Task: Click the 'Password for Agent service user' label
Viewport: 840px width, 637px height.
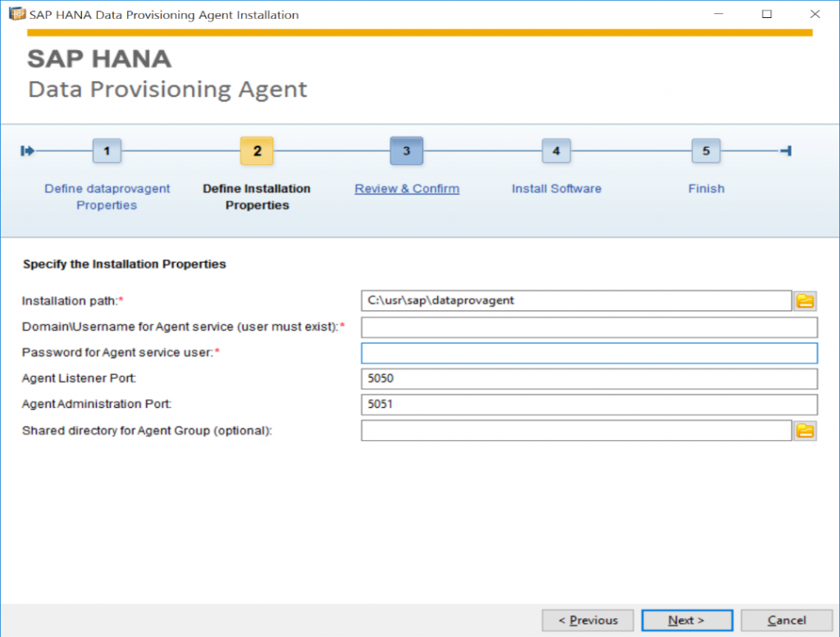Action: tap(121, 352)
